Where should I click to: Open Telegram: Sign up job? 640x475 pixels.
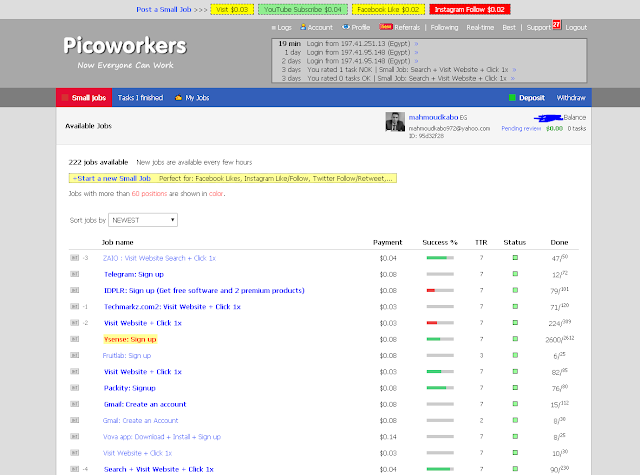[134, 274]
